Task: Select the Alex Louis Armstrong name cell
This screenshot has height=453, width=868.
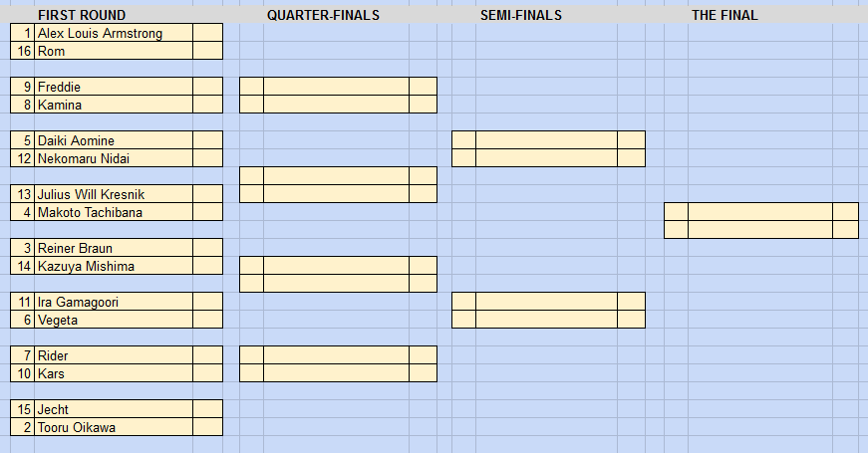Action: pos(114,33)
